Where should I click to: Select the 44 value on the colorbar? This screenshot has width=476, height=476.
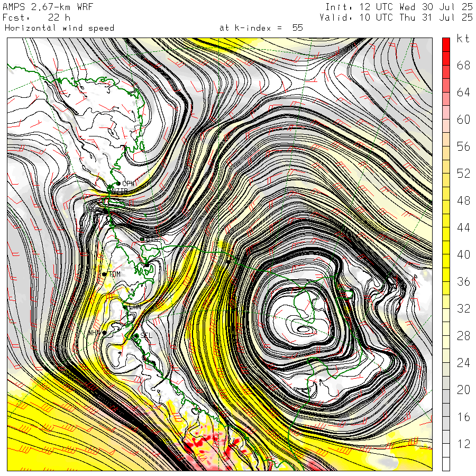pos(463,227)
